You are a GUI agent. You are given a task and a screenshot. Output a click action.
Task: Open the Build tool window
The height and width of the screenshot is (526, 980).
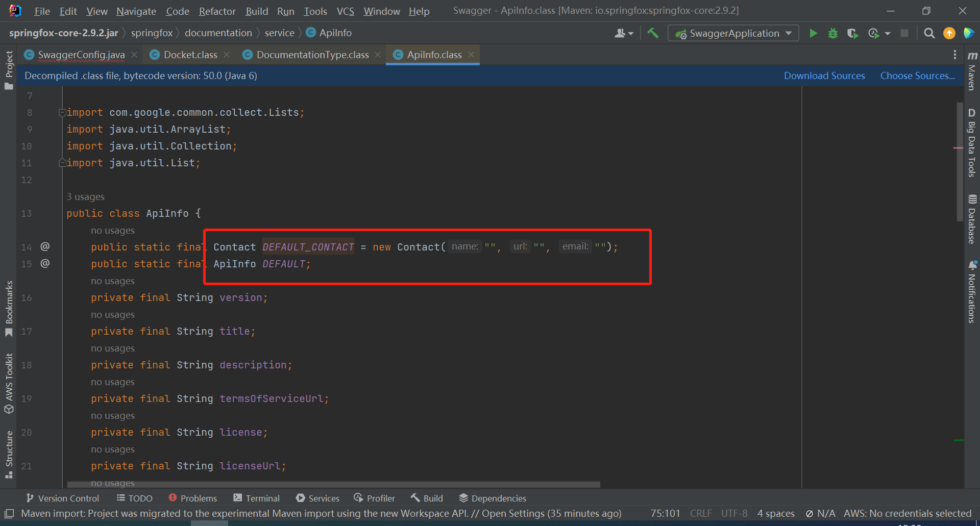[x=427, y=498]
